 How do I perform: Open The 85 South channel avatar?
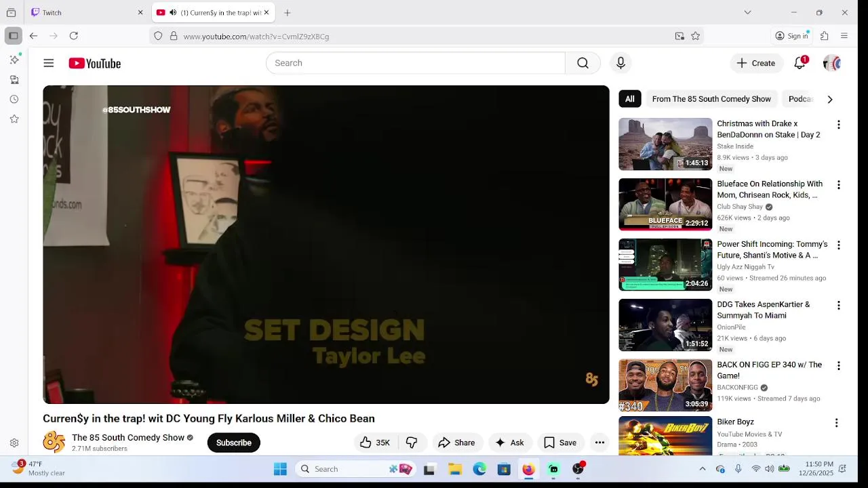(54, 443)
